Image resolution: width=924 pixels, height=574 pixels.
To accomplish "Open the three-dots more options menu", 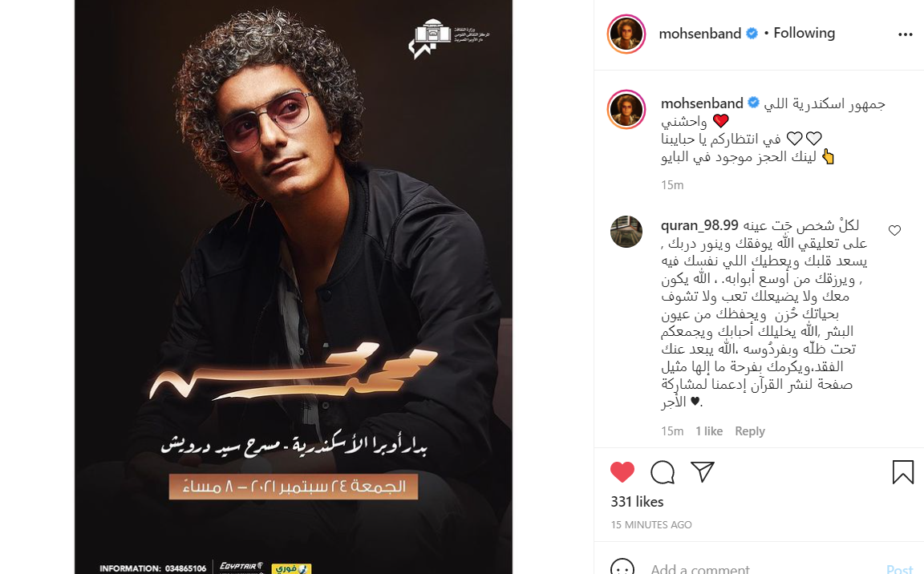I will (x=905, y=34).
